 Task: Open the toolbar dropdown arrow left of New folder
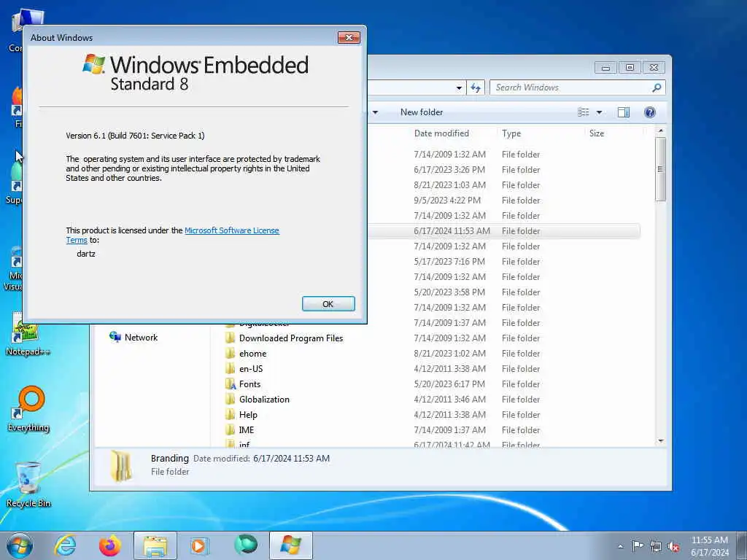pyautogui.click(x=376, y=112)
